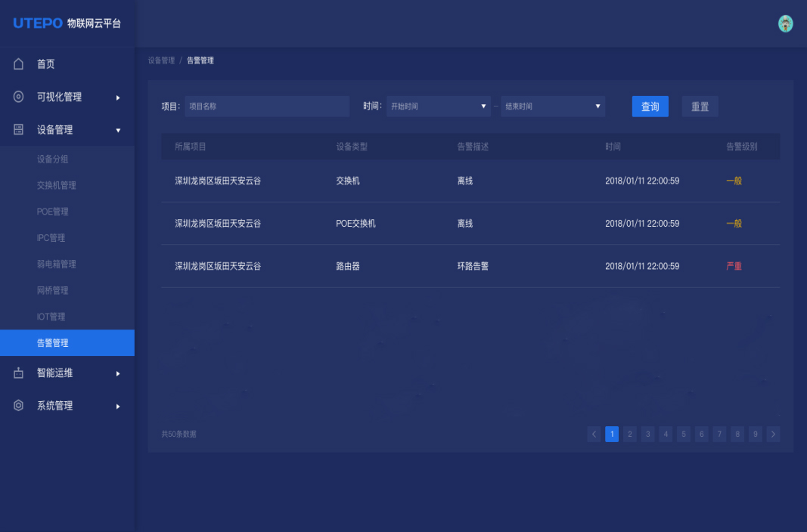Expand the 可视化管理 menu chevron
The height and width of the screenshot is (532, 807).
tap(117, 97)
